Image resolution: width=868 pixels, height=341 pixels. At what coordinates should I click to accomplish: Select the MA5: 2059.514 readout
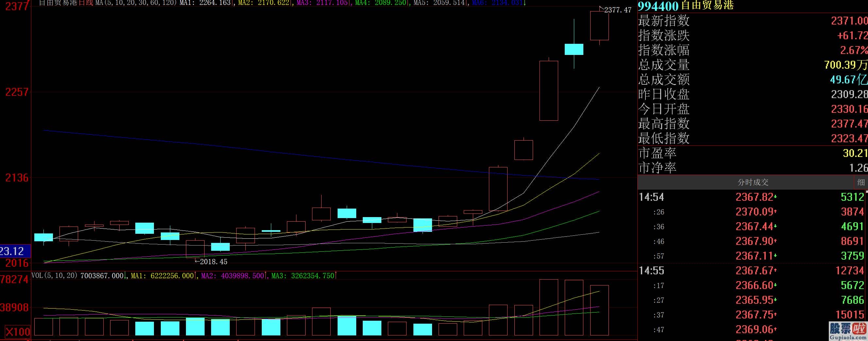[x=439, y=3]
